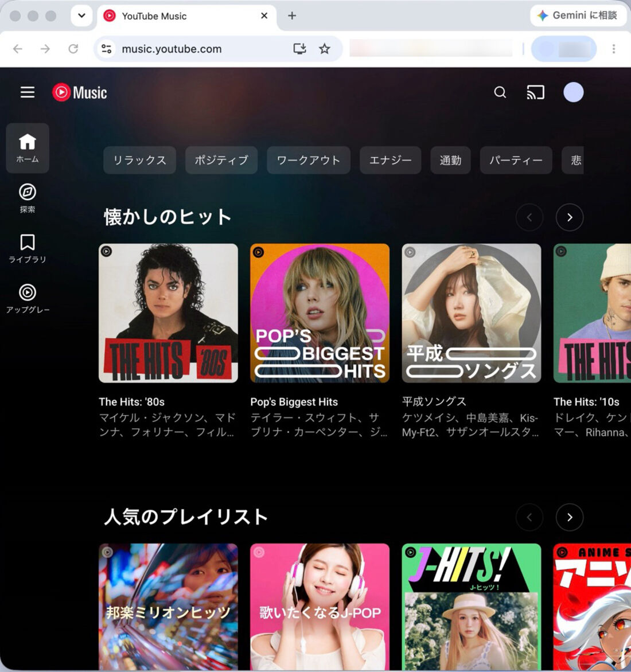
Task: Go back in browser history
Action: point(18,49)
